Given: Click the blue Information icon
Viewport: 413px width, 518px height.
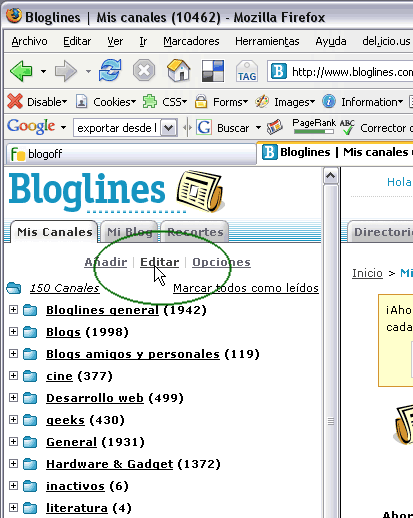Looking at the screenshot, I should [x=329, y=101].
